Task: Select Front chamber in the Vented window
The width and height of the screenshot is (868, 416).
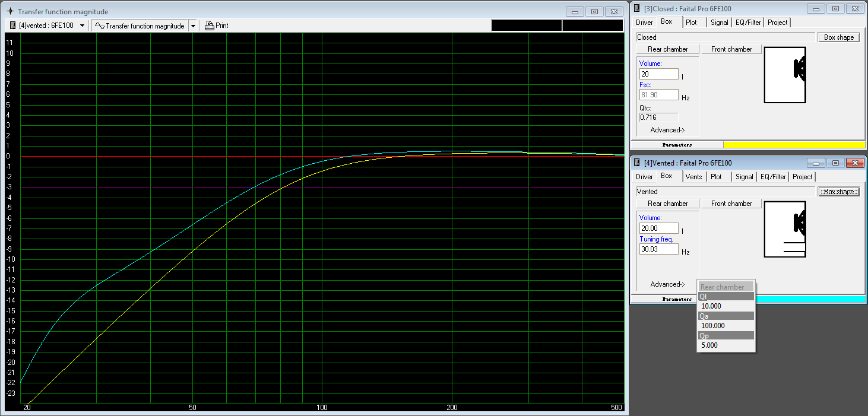Action: pos(731,204)
